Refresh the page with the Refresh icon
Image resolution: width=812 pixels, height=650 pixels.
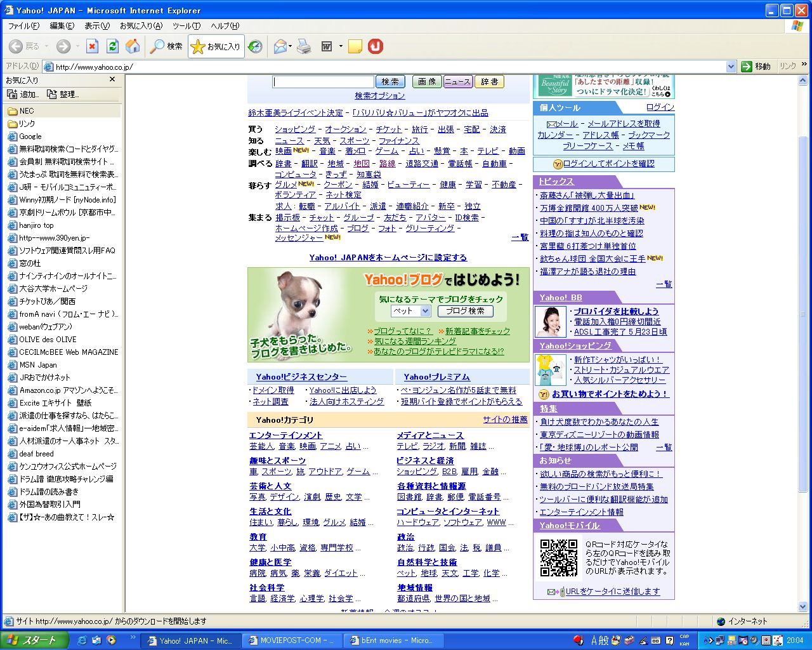point(113,46)
